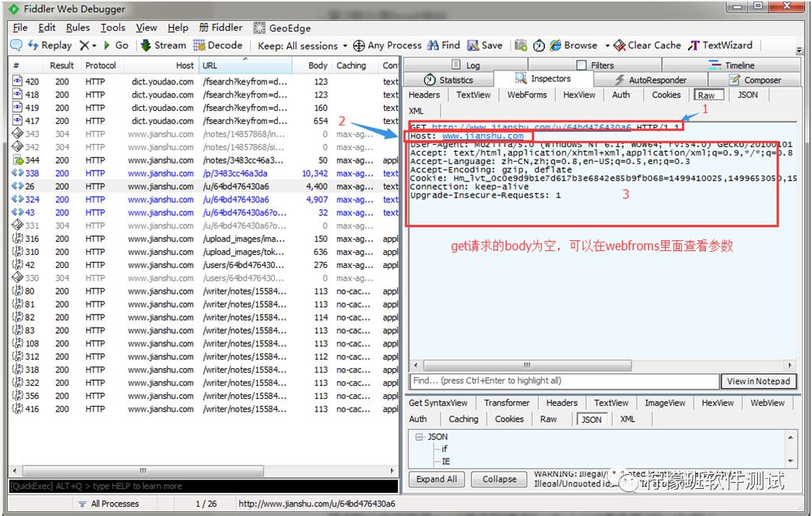This screenshot has height=516, width=812.
Task: Click the icon of session 344
Action: click(17, 160)
